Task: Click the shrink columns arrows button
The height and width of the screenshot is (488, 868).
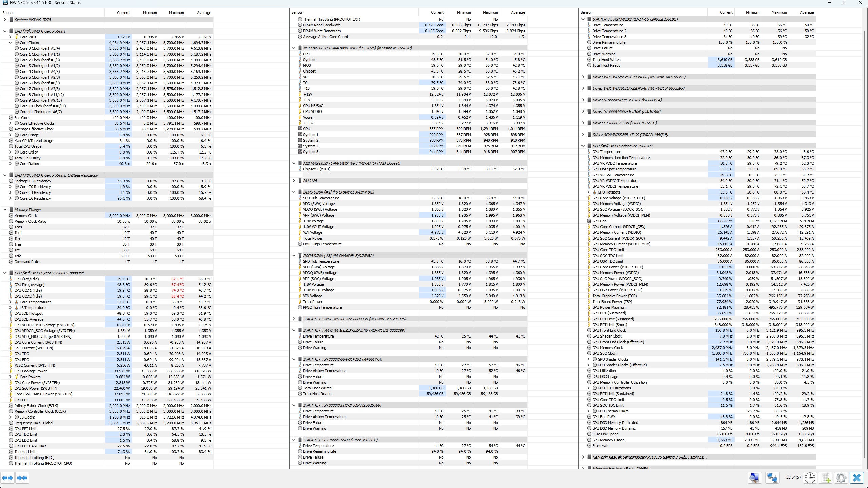Action: click(22, 478)
